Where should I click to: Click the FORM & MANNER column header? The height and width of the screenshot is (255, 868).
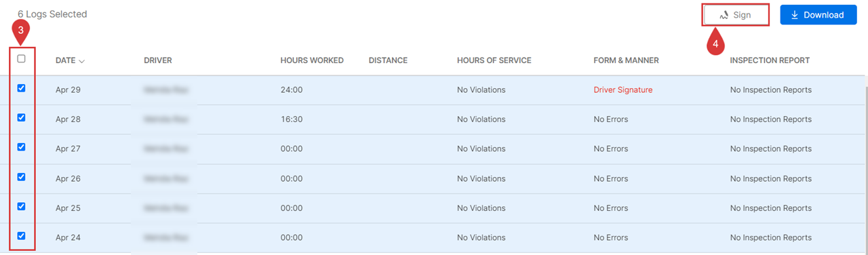click(x=626, y=60)
